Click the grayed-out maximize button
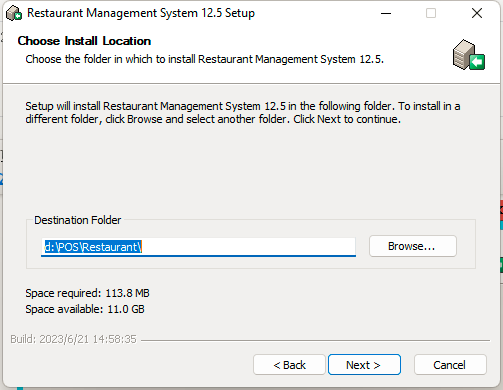Screen dimensions: 503x390 pos(431,13)
